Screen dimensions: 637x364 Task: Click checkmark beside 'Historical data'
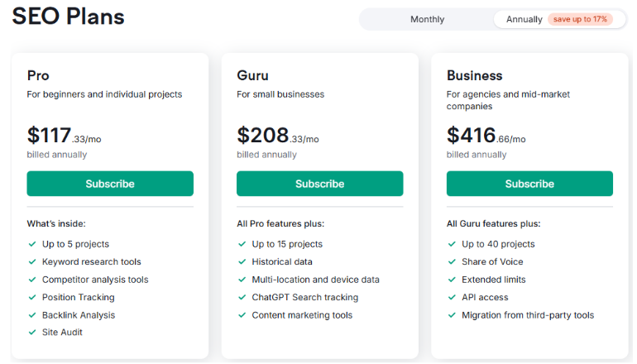pyautogui.click(x=242, y=261)
